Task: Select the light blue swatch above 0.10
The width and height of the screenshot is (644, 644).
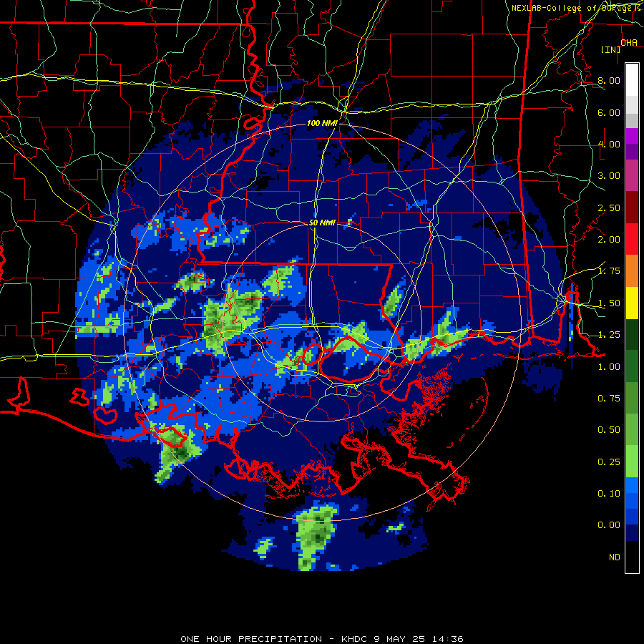Action: tap(632, 485)
